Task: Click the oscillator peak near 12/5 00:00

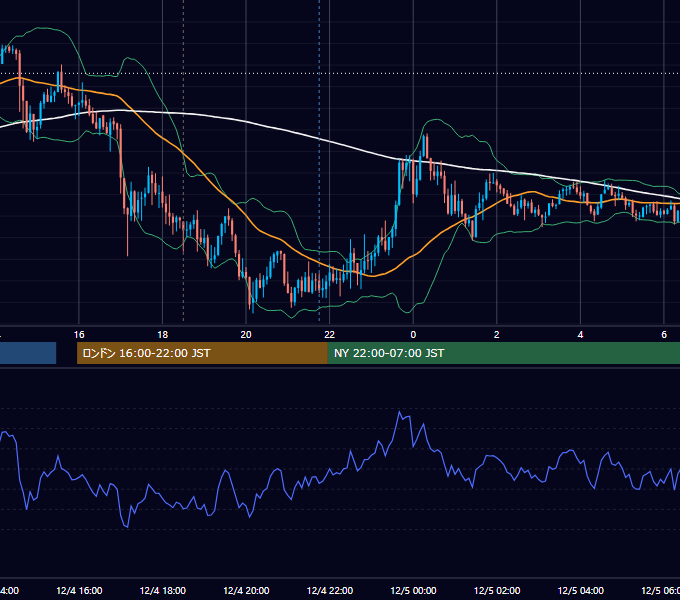Action: (399, 412)
